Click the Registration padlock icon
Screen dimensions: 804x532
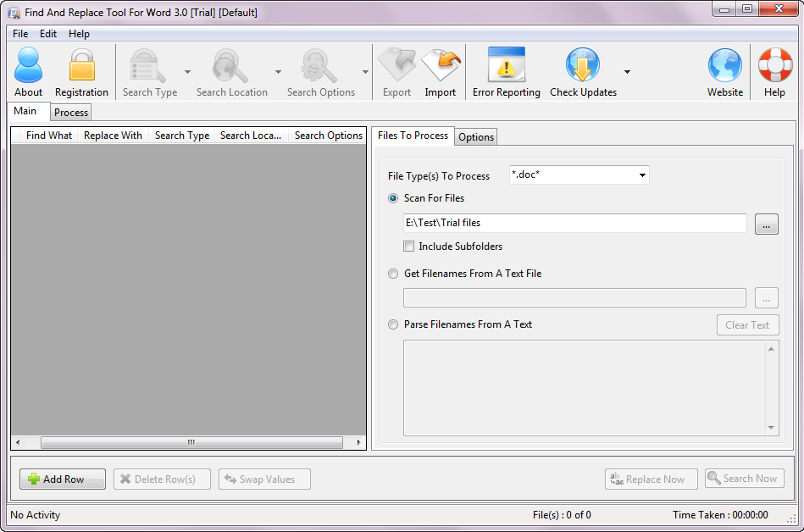click(x=81, y=66)
